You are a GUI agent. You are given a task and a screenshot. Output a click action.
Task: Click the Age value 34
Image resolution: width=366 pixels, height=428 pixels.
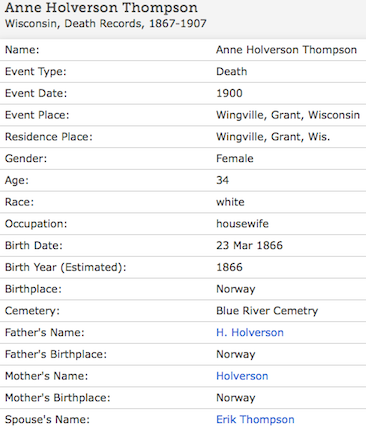point(223,180)
